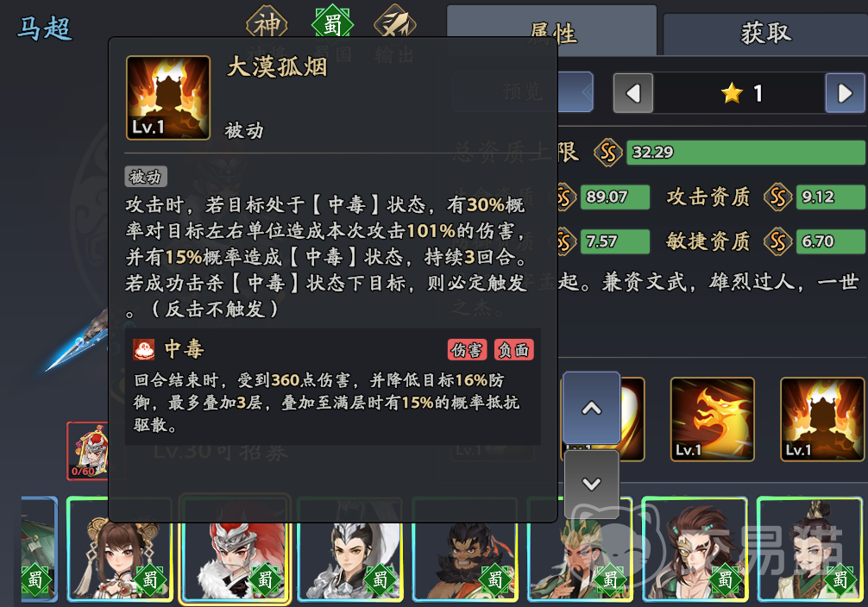Click the green 蜀 faction badge

coord(332,24)
